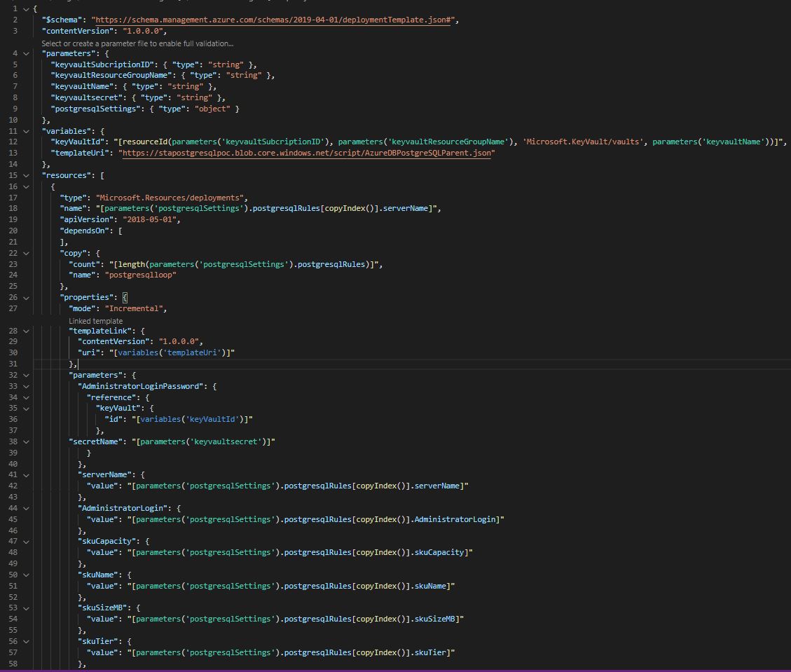Collapse the "templateLink" object
The height and width of the screenshot is (672, 791).
26,330
